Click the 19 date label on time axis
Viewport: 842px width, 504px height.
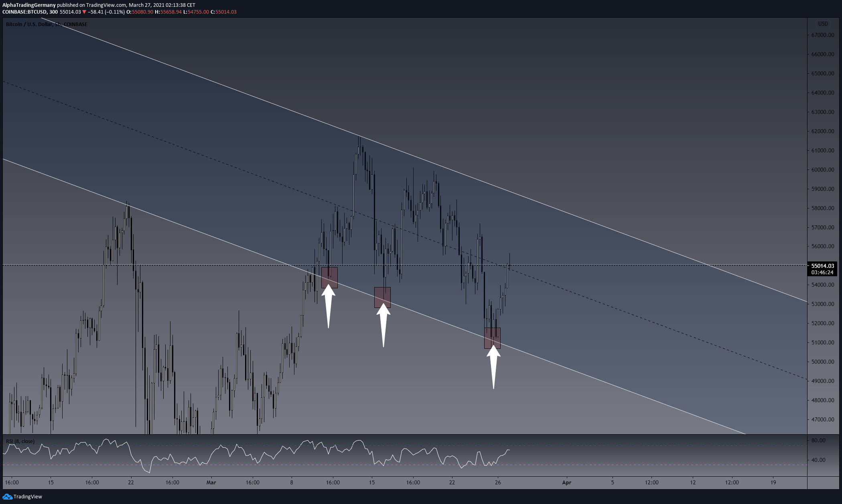point(773,482)
